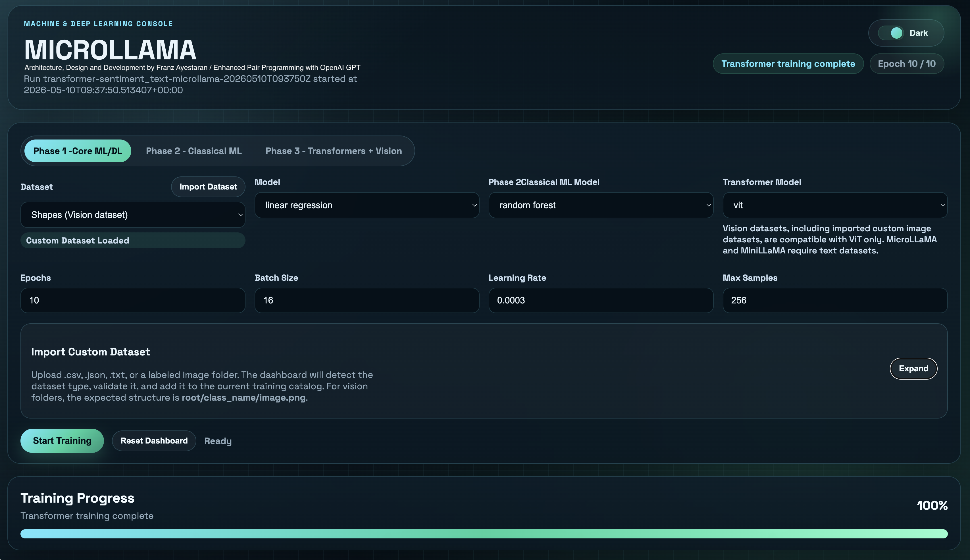Open the Phase 2 - Classical ML tab
Viewport: 970px width, 560px height.
click(194, 151)
